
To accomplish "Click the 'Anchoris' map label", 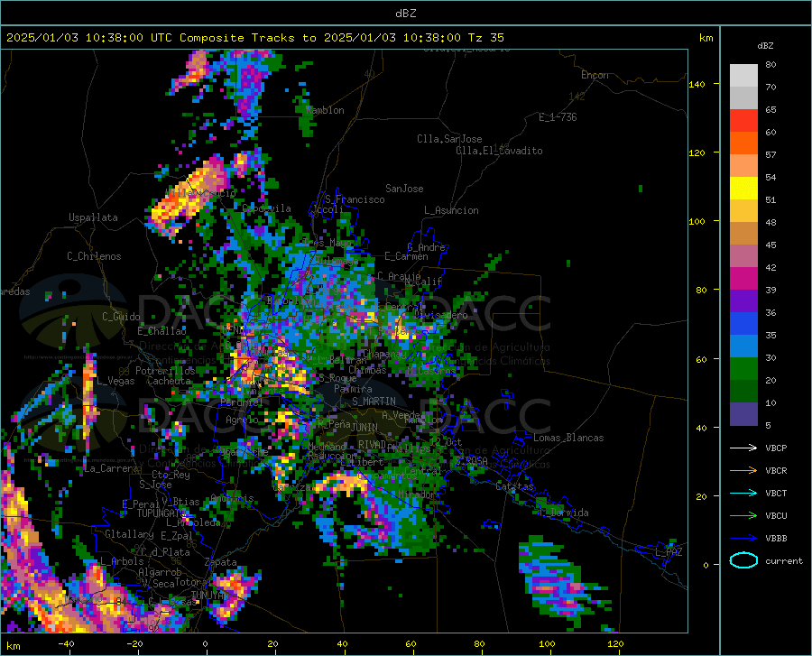I will click(x=232, y=499).
